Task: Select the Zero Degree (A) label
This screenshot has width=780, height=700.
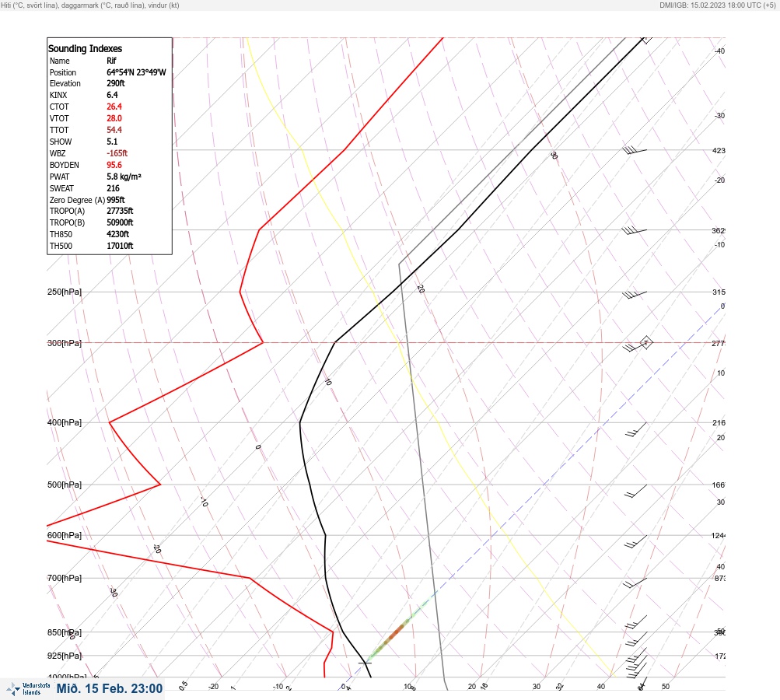Action: pos(77,200)
